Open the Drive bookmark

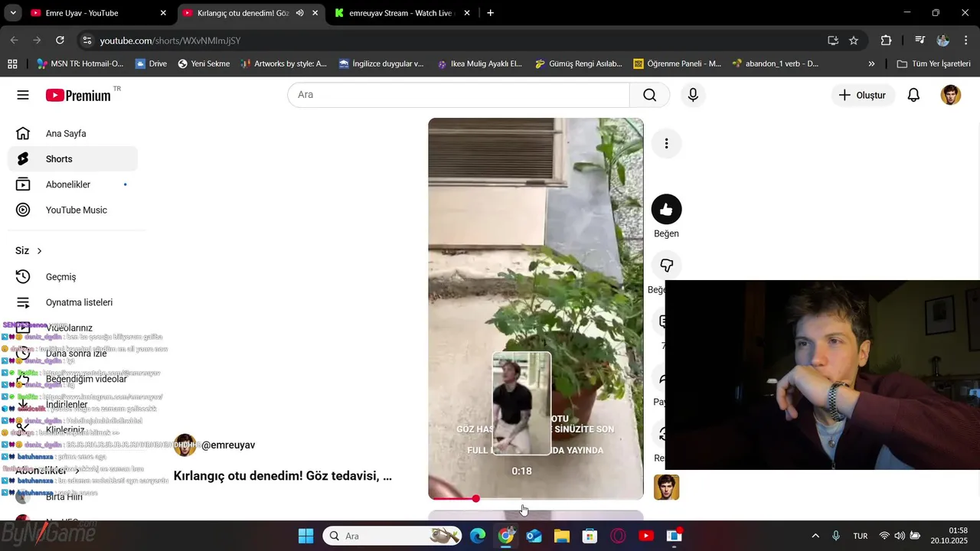151,64
